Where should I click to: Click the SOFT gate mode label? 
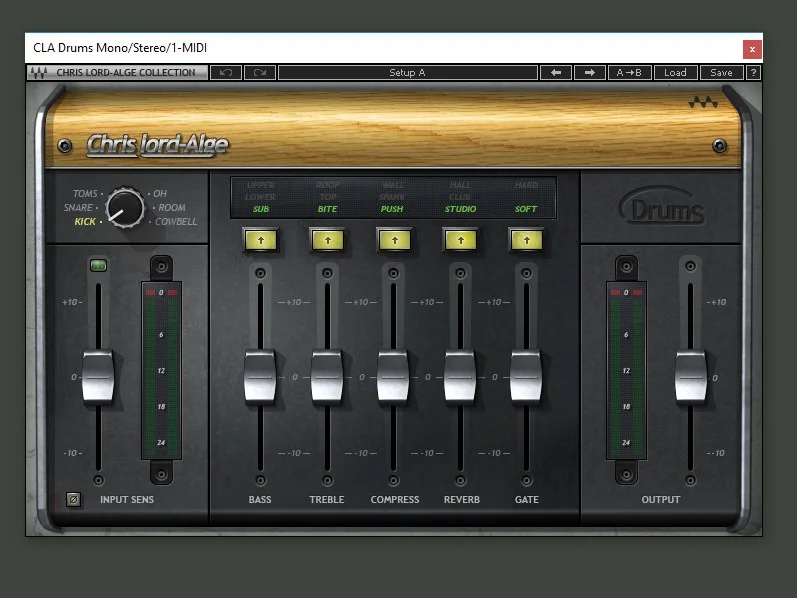(x=526, y=209)
